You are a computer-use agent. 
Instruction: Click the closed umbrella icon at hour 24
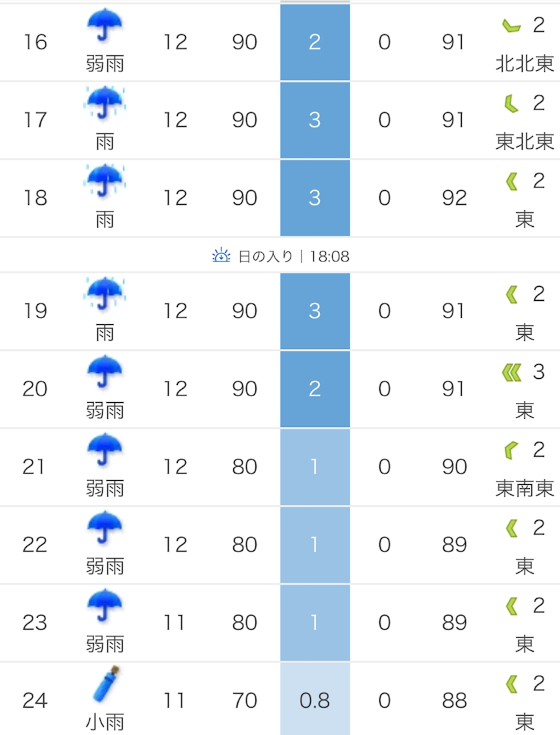tap(106, 685)
